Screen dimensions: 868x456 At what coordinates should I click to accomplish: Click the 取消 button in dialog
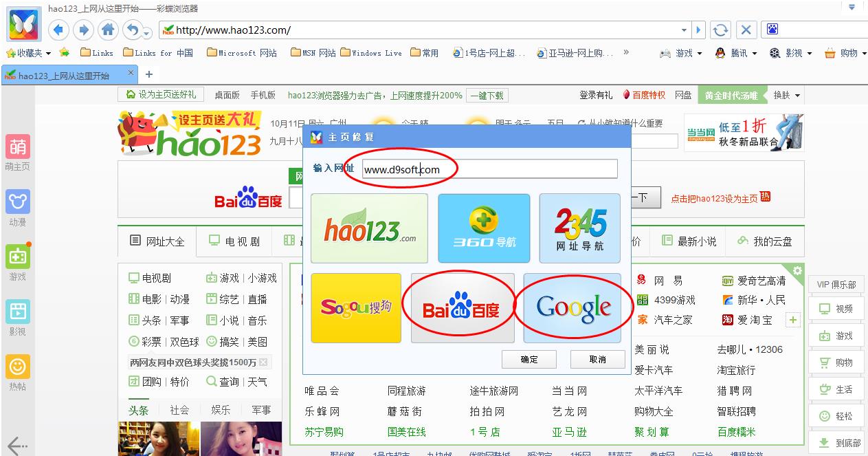coord(597,359)
